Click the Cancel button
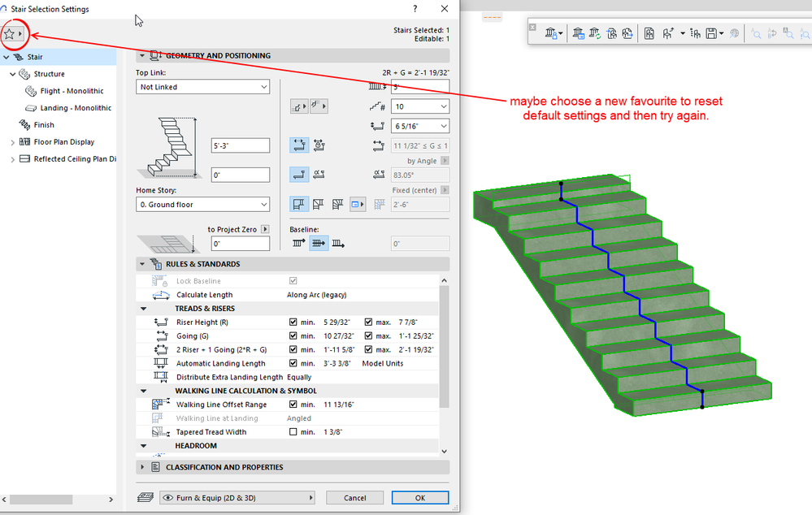The width and height of the screenshot is (812, 515). tap(354, 497)
